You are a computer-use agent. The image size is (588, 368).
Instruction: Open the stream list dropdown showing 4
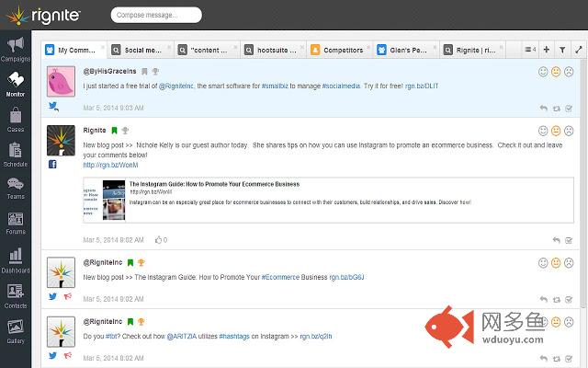pos(530,49)
